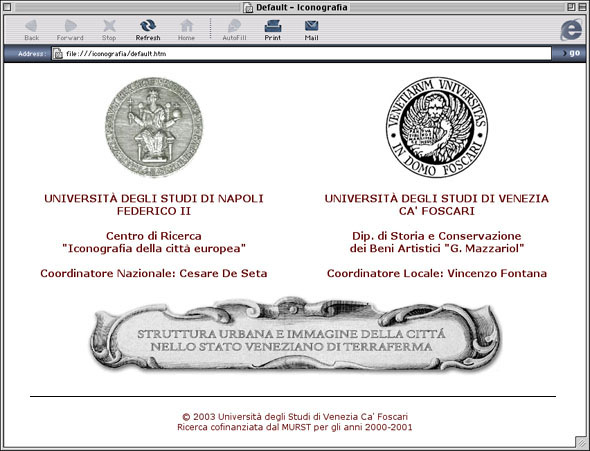Click the Internet Explorer 'e' logo
Viewport: 590px width, 451px height.
(571, 30)
